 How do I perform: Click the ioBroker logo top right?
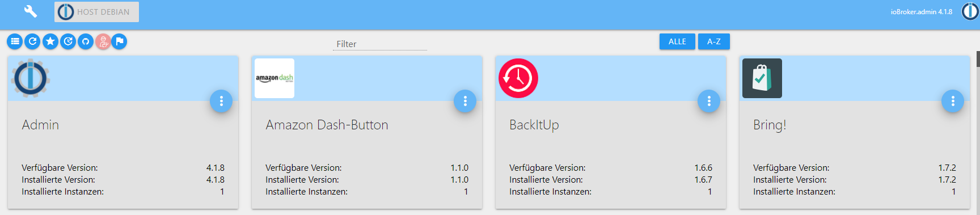(x=970, y=11)
